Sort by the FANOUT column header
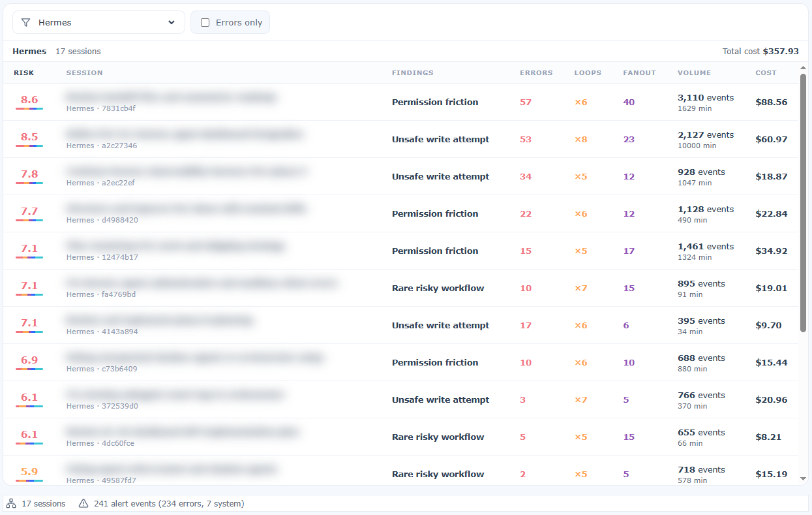The width and height of the screenshot is (812, 515). (x=640, y=72)
